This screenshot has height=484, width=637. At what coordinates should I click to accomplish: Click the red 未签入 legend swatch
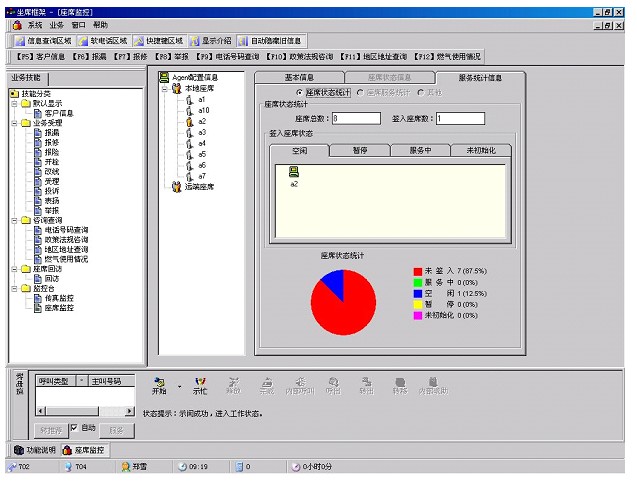(x=418, y=271)
